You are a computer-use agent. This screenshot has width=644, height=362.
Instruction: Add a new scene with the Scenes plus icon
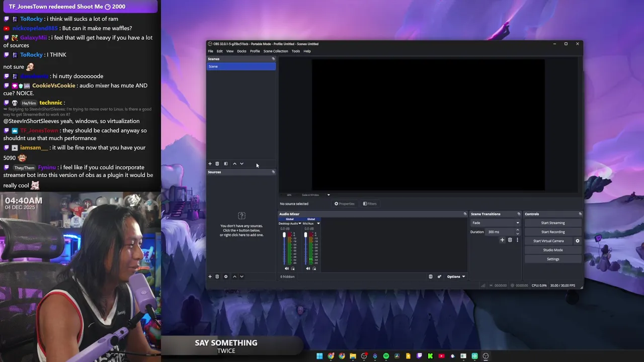[210, 164]
